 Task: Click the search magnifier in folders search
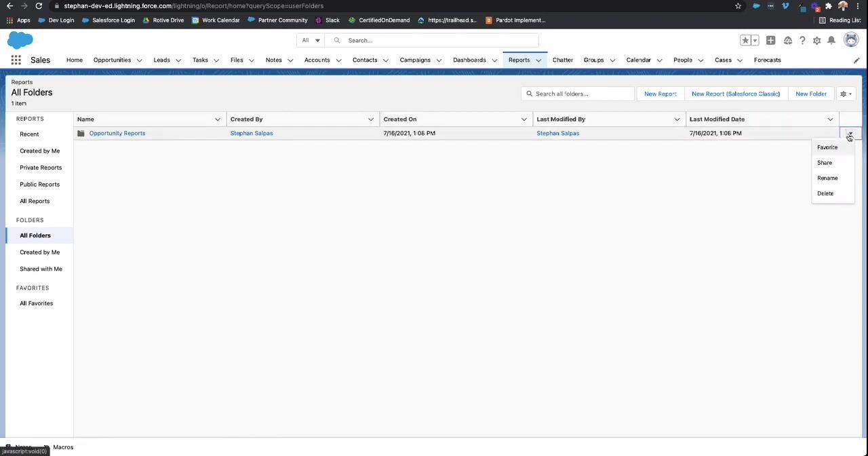point(530,94)
